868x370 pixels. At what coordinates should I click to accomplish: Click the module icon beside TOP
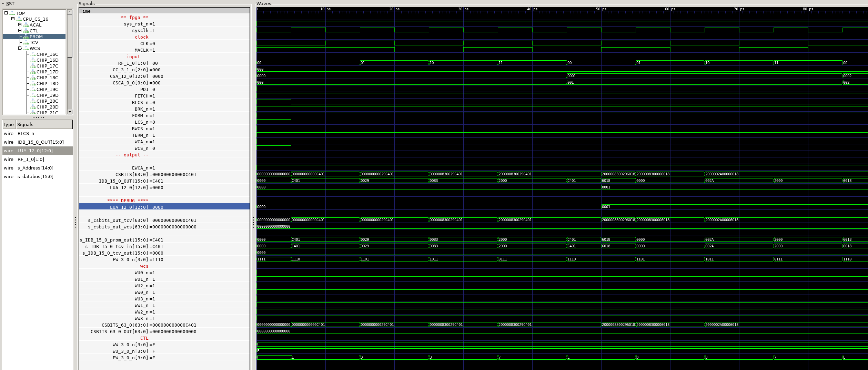tap(12, 13)
